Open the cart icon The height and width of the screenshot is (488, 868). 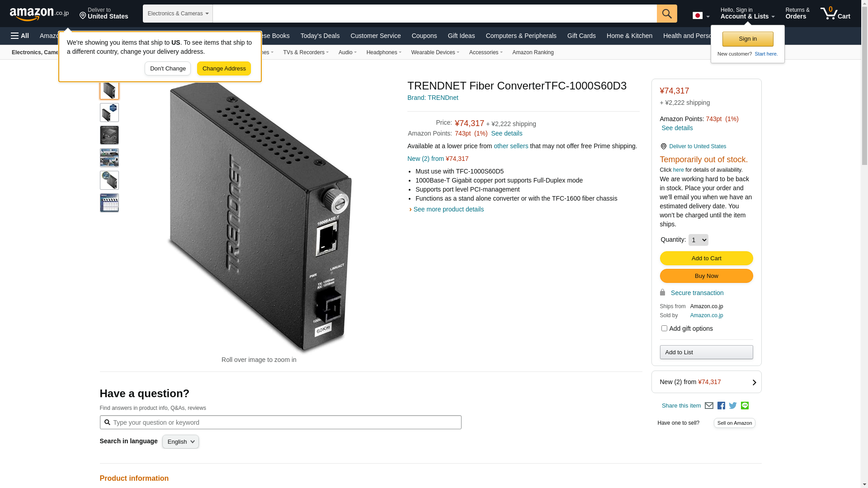tap(835, 14)
